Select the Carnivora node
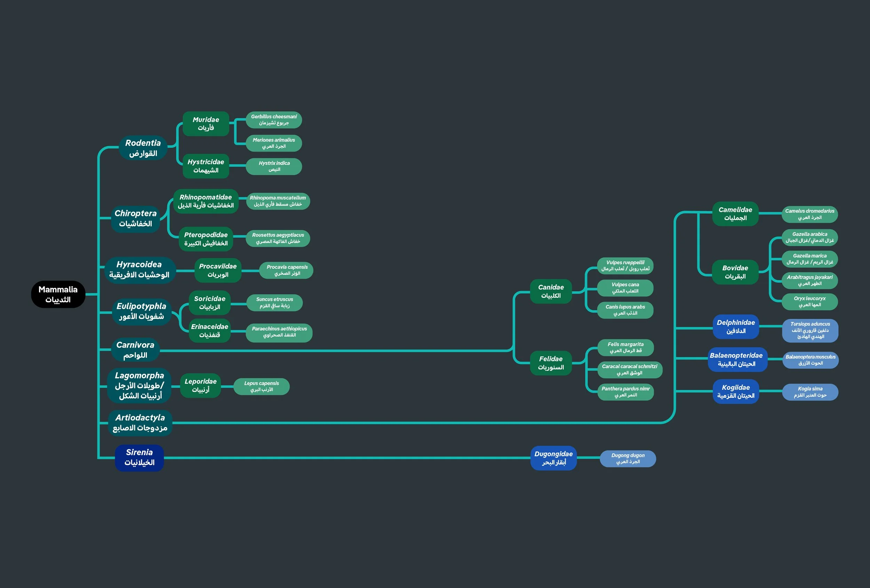 [x=135, y=350]
